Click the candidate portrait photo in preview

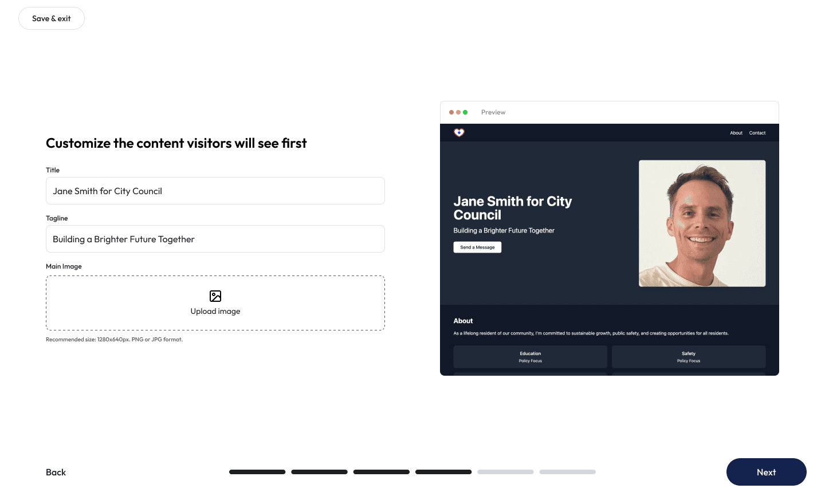pyautogui.click(x=702, y=223)
